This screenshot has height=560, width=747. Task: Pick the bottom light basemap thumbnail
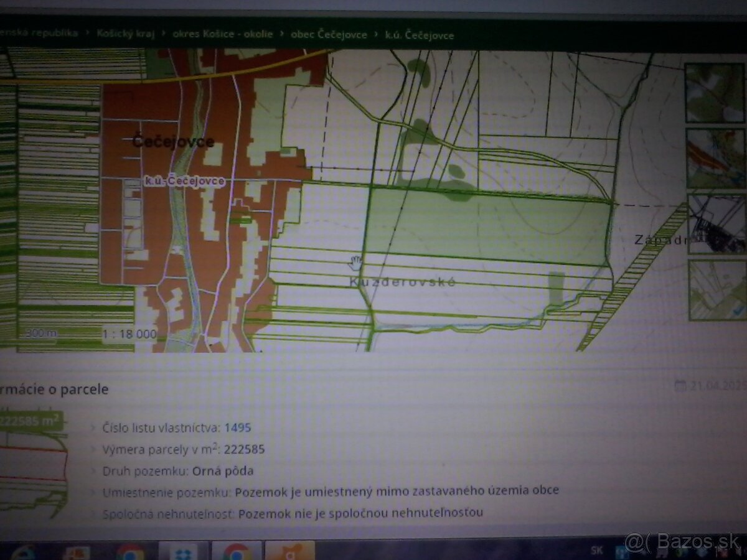pyautogui.click(x=717, y=289)
